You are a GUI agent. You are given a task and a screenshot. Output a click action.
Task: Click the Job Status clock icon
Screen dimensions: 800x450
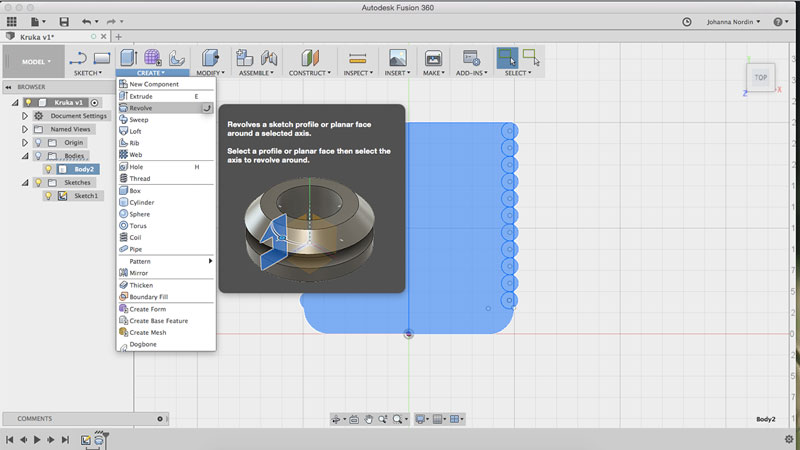[x=687, y=21]
